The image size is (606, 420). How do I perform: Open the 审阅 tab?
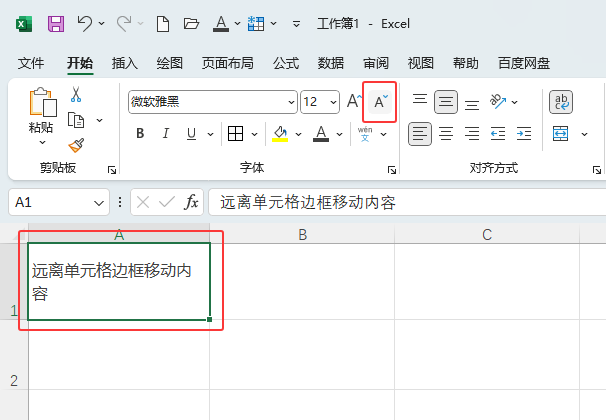[x=376, y=63]
